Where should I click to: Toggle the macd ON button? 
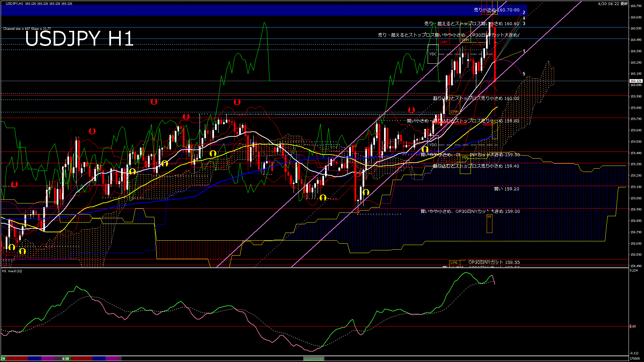[314, 359]
